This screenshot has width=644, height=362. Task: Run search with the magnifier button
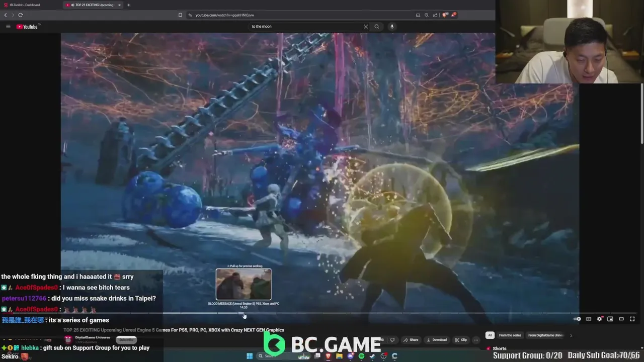377,27
